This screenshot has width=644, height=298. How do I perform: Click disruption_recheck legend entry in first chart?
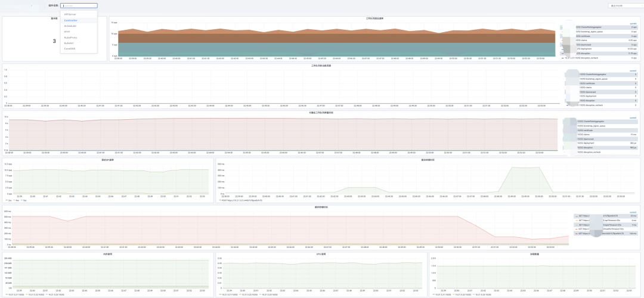(x=600, y=58)
